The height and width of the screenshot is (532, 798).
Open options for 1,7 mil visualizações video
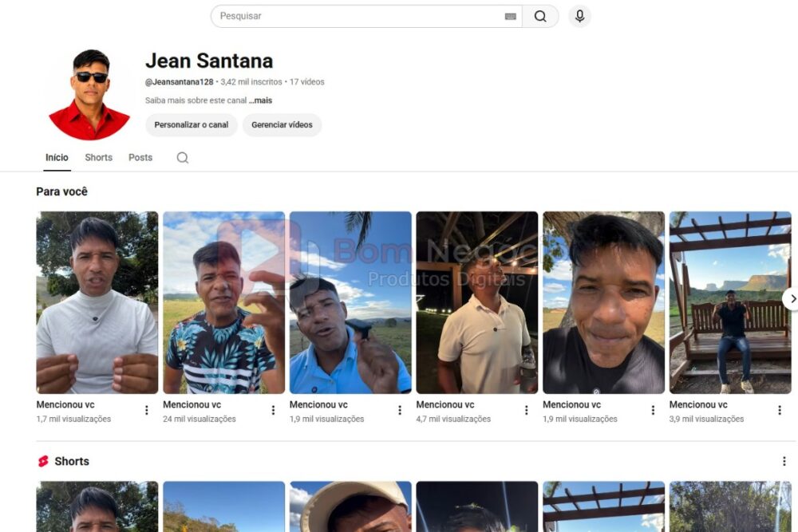(x=147, y=410)
